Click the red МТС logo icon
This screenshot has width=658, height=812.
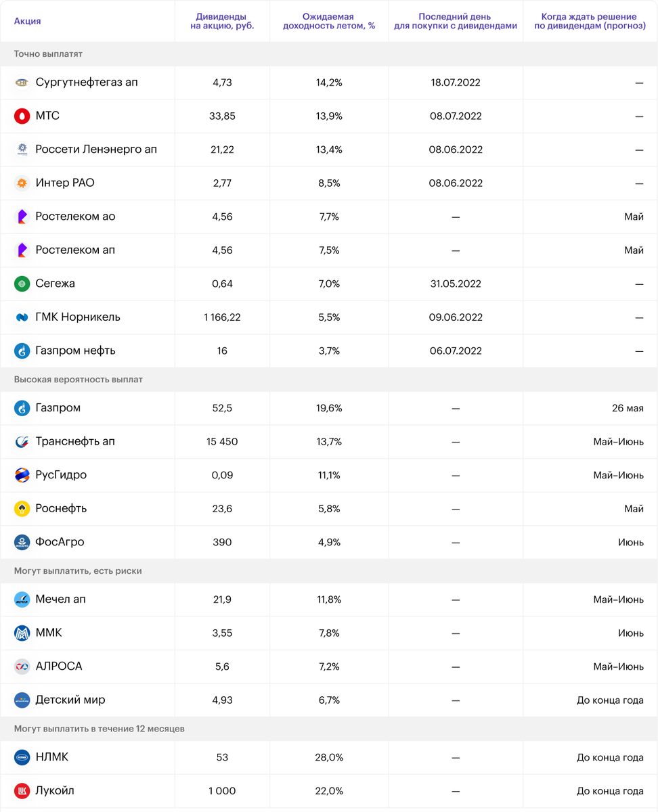click(x=22, y=116)
